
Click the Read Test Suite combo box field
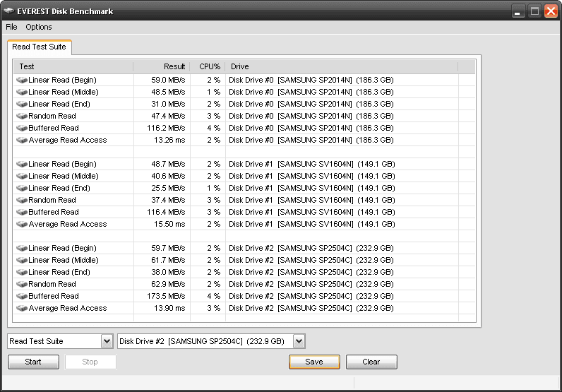[x=60, y=341]
